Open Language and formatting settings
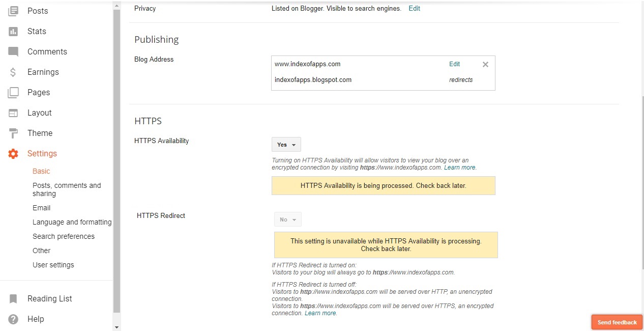 click(72, 222)
